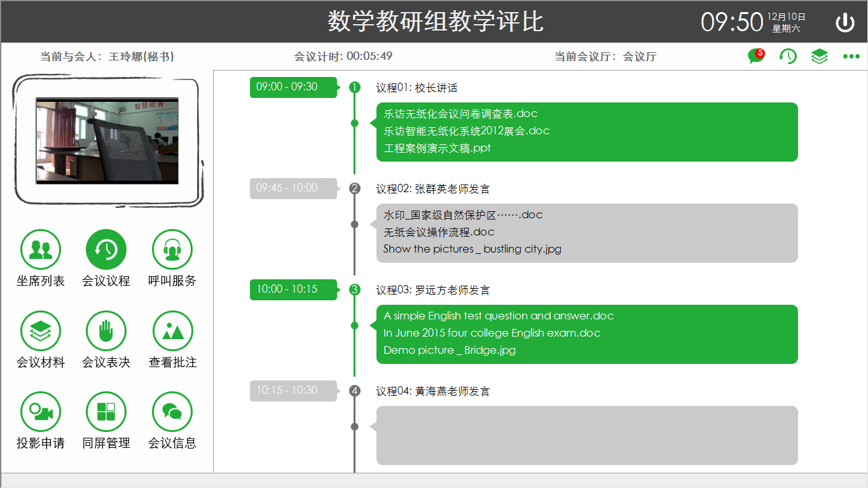Click timeline marker number 2
The width and height of the screenshot is (868, 488).
click(355, 188)
